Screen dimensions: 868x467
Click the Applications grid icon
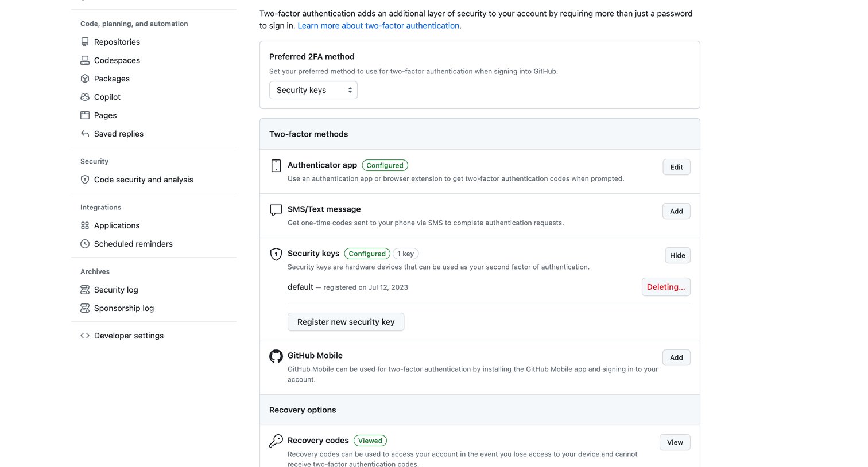click(85, 225)
